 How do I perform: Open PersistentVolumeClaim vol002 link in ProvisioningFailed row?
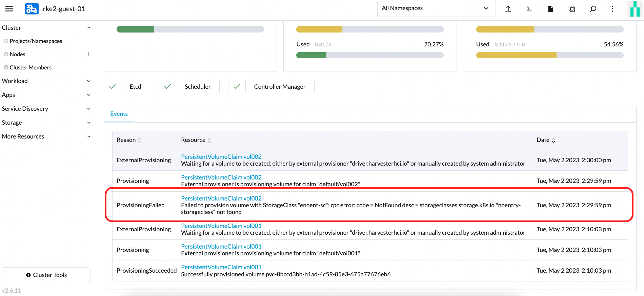tap(221, 198)
